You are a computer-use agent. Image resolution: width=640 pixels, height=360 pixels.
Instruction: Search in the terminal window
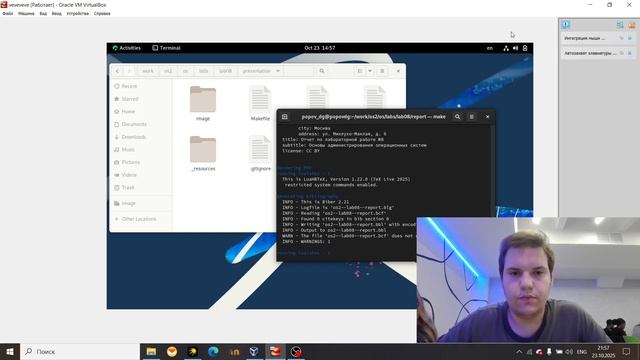tap(458, 117)
